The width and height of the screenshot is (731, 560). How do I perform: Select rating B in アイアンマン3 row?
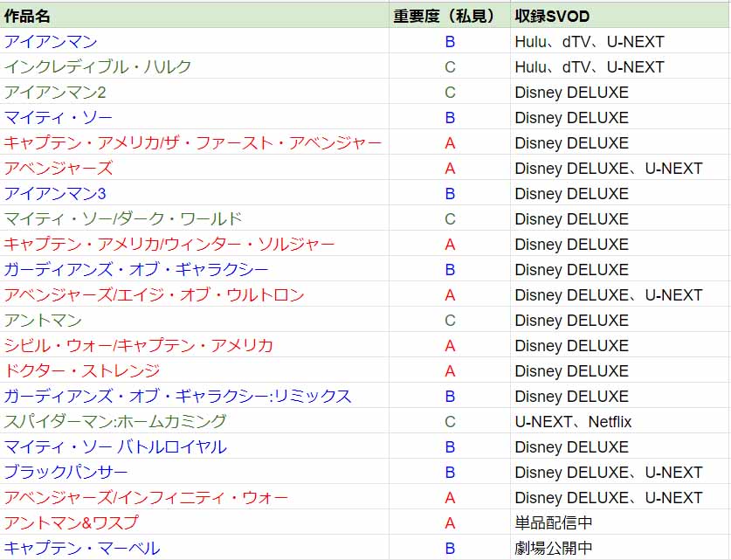[450, 193]
